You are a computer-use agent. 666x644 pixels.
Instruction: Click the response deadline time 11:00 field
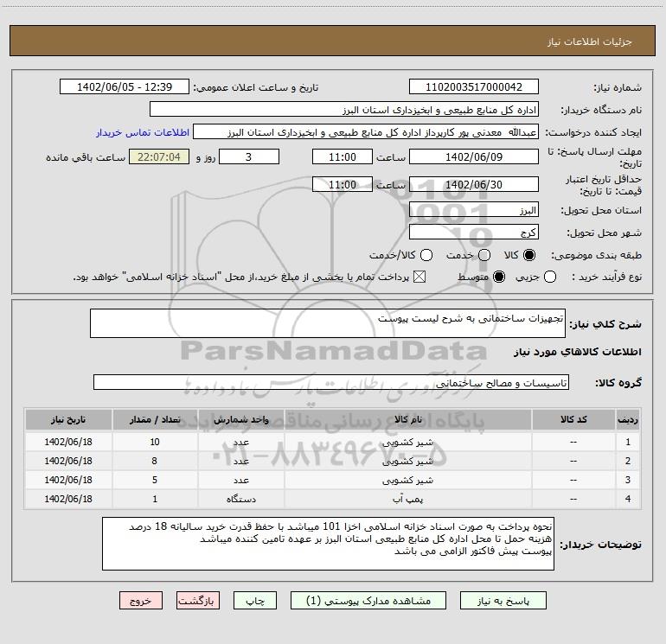(x=343, y=156)
